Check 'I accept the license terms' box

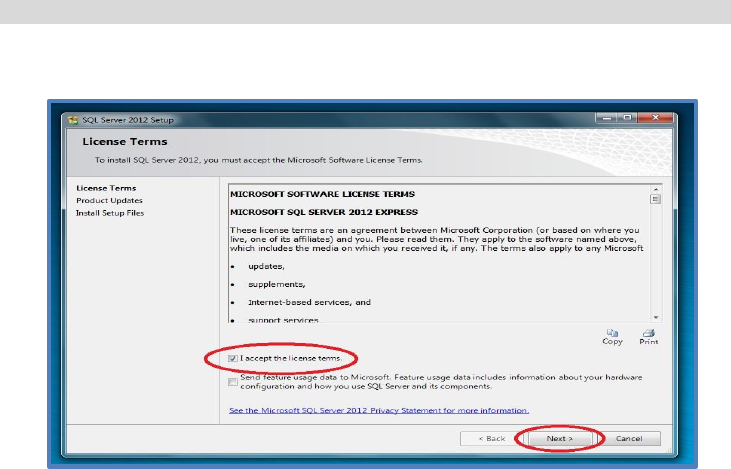click(233, 359)
